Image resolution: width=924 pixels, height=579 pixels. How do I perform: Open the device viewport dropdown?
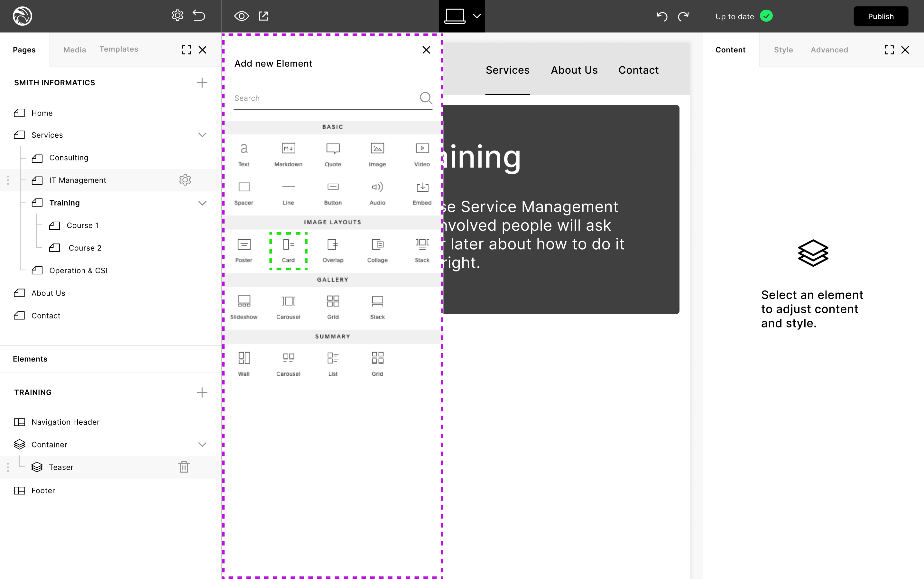(x=476, y=16)
